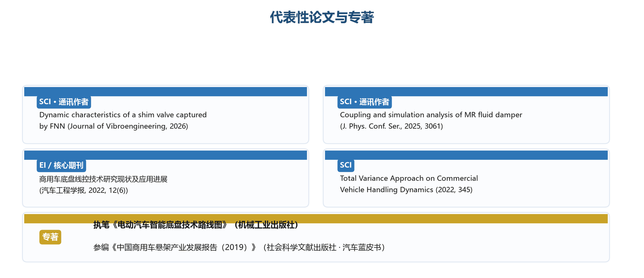644x278 pixels.
Task: Select the SCI • 通讯作者 badge above the shim valve paper
Action: click(x=64, y=102)
